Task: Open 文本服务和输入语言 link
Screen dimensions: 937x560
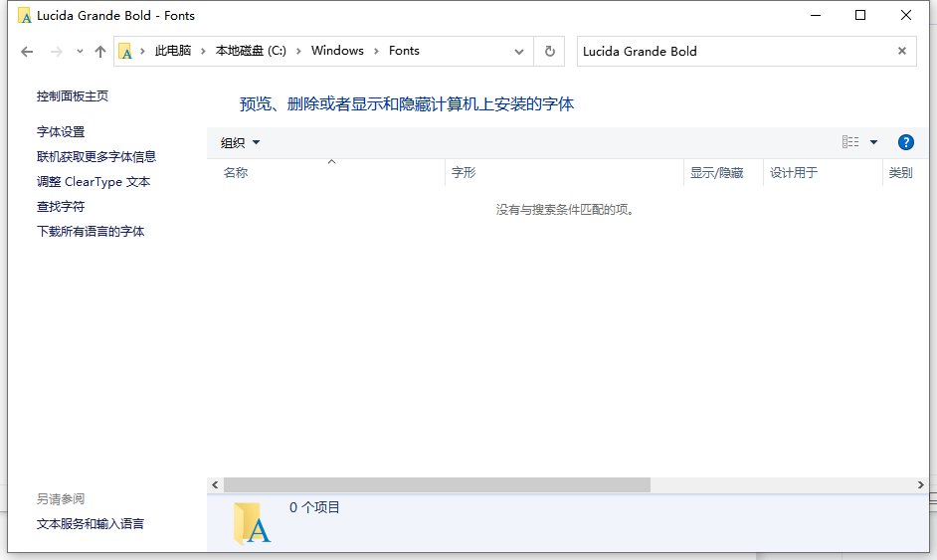Action: (91, 524)
